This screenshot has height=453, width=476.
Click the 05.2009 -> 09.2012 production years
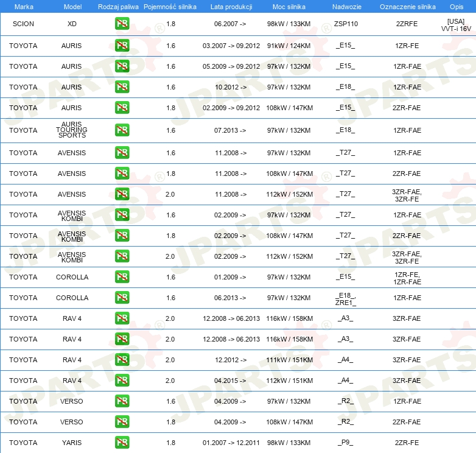(231, 66)
